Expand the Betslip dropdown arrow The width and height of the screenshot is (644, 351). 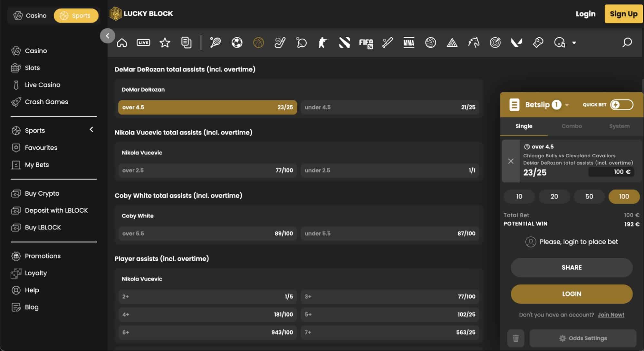point(567,105)
